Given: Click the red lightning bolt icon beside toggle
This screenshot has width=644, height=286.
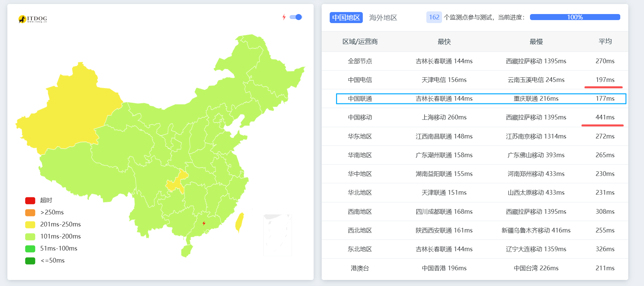Looking at the screenshot, I should tap(284, 17).
